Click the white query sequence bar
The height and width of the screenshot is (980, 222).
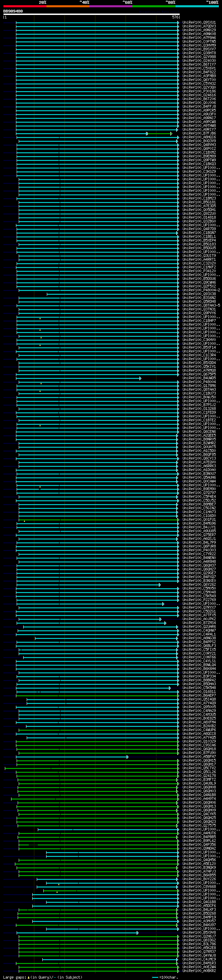click(x=92, y=15)
